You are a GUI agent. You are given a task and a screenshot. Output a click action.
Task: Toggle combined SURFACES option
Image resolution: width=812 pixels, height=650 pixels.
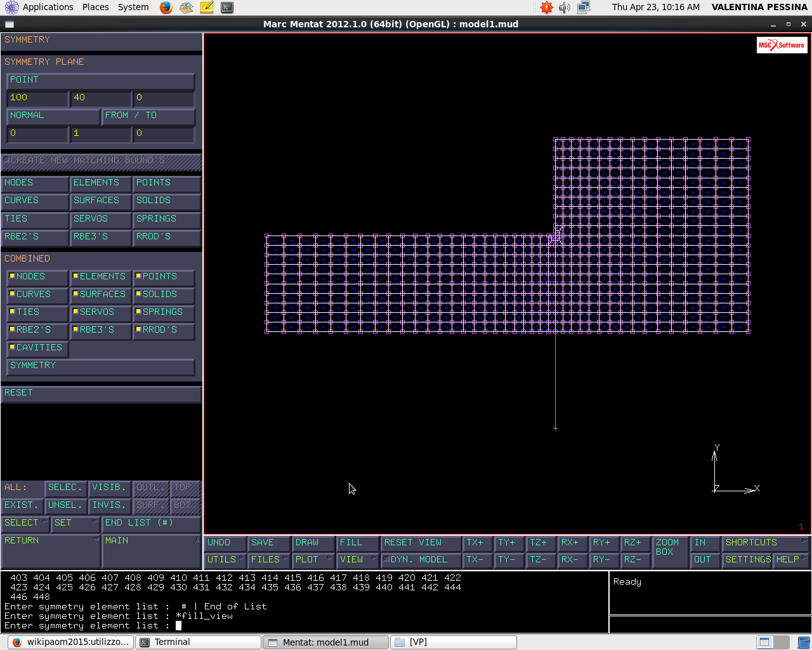pyautogui.click(x=101, y=295)
